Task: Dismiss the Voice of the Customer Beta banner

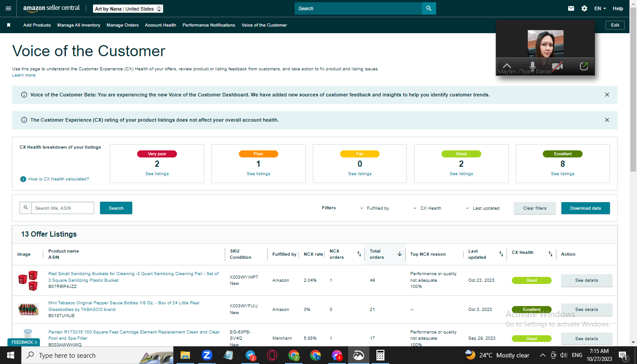Action: coord(607,95)
